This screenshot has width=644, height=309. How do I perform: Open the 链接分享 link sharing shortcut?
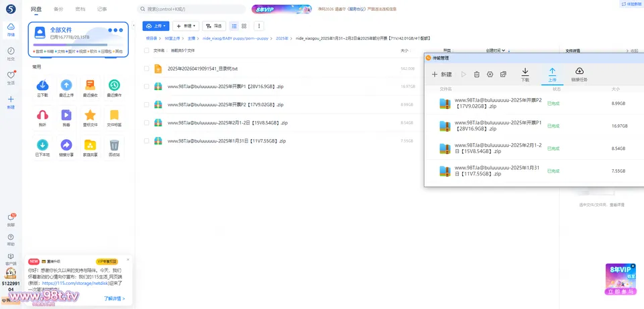(66, 147)
